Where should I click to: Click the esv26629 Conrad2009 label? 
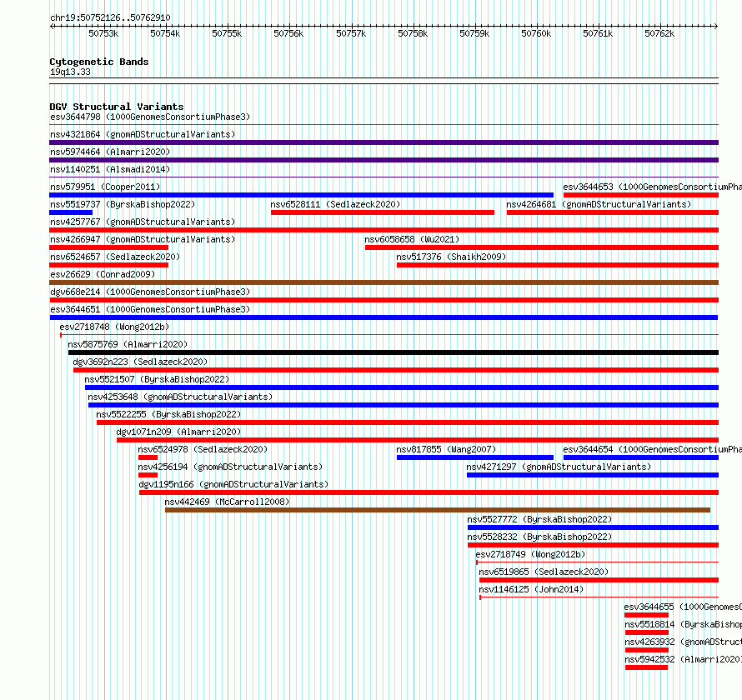tap(103, 274)
